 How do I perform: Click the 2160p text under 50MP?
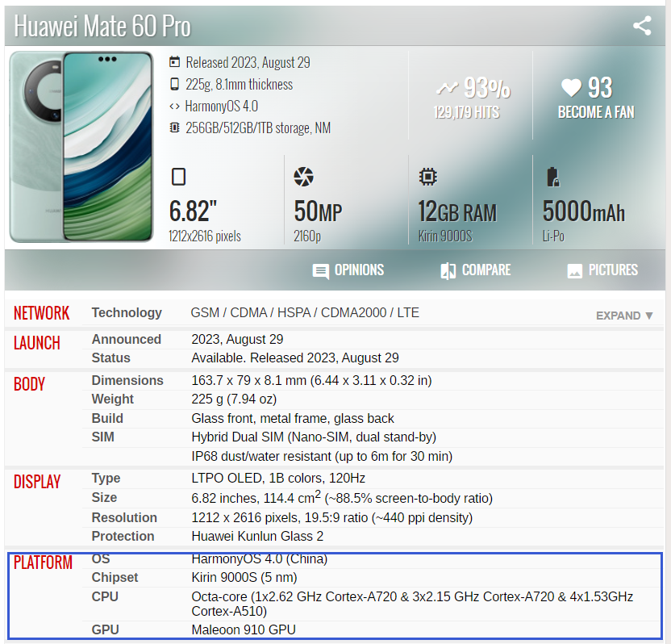[x=306, y=236]
